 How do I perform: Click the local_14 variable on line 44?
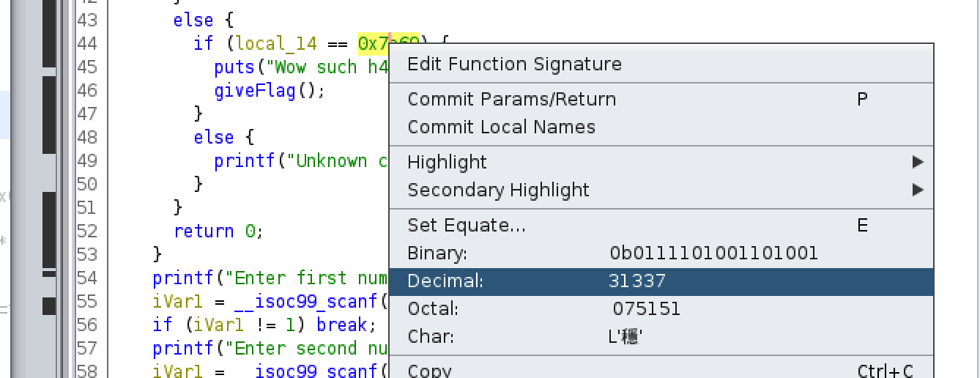(276, 44)
